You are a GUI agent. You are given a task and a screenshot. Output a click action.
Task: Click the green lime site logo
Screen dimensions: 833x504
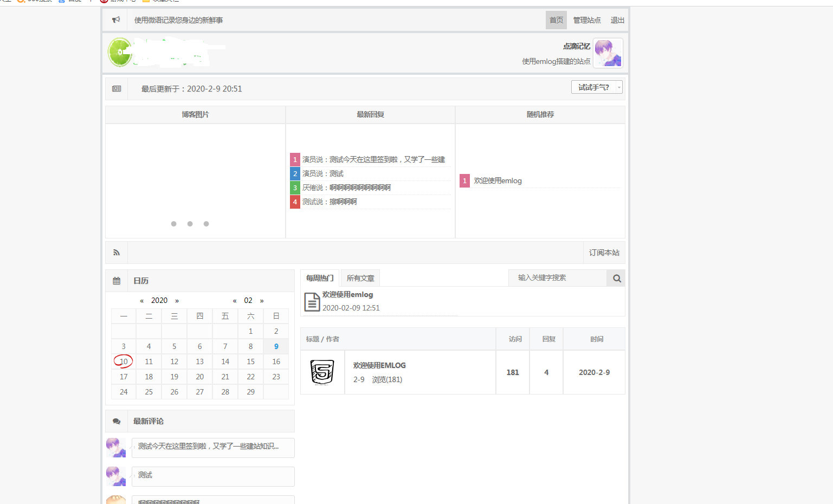click(x=120, y=53)
